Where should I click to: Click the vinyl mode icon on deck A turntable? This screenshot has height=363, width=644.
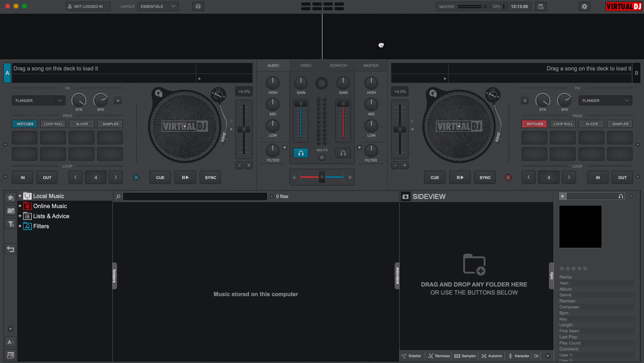pyautogui.click(x=159, y=93)
